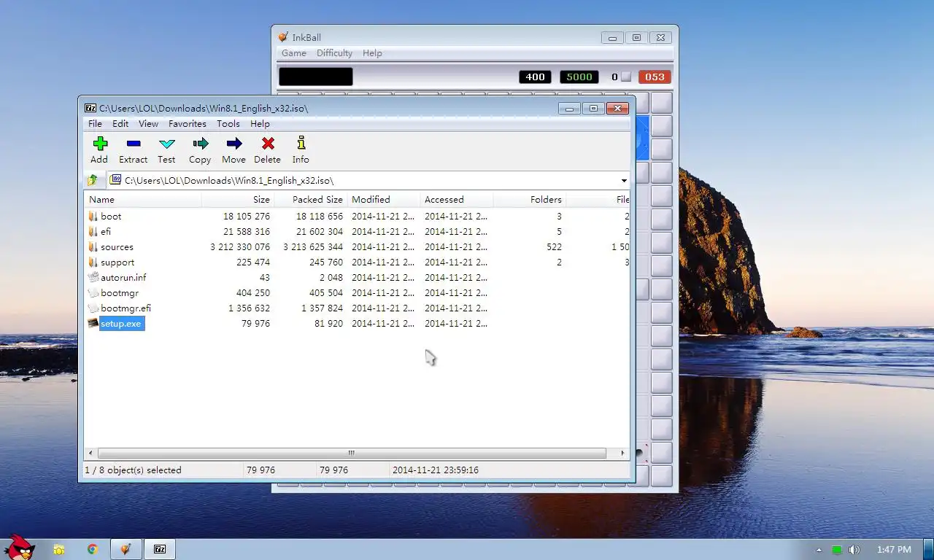This screenshot has height=560, width=934.
Task: Open Chrome from the taskbar
Action: click(93, 549)
